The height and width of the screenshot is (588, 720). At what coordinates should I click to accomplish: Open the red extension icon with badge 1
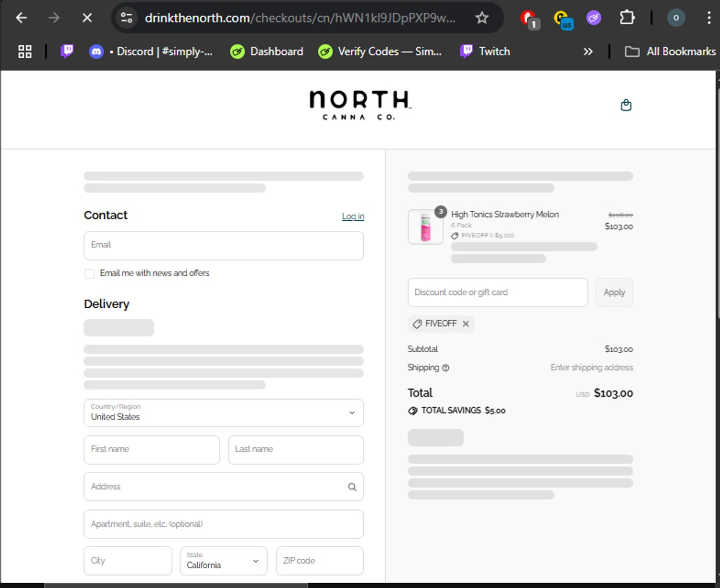(529, 19)
